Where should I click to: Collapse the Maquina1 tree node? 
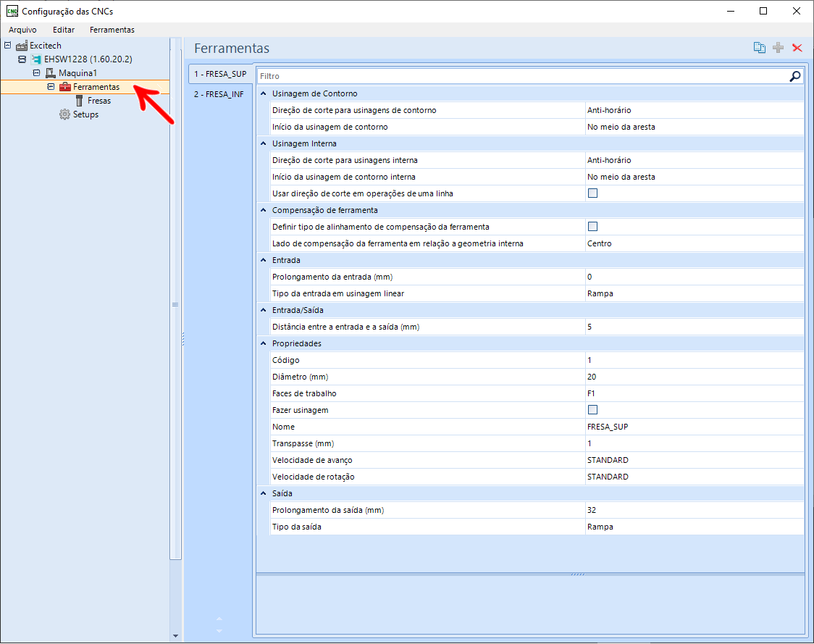36,72
